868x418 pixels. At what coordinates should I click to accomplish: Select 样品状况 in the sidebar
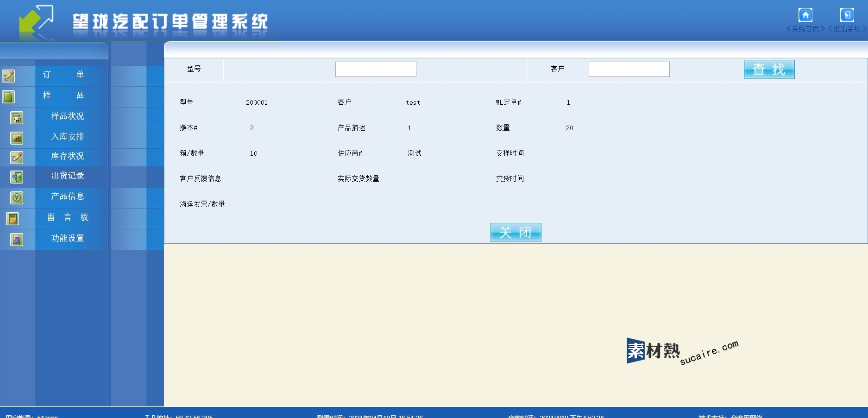68,116
